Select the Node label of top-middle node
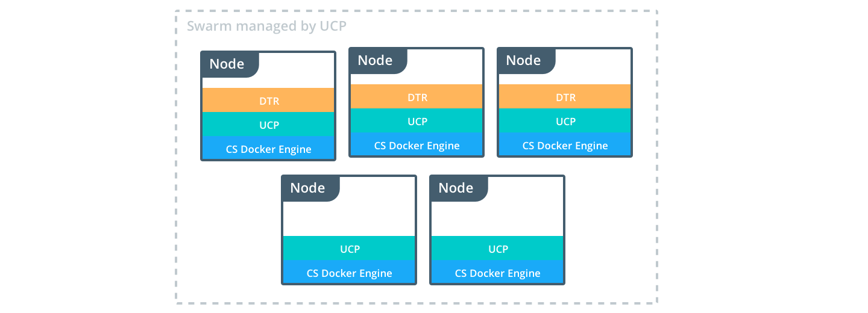868x313 pixels. 376,61
